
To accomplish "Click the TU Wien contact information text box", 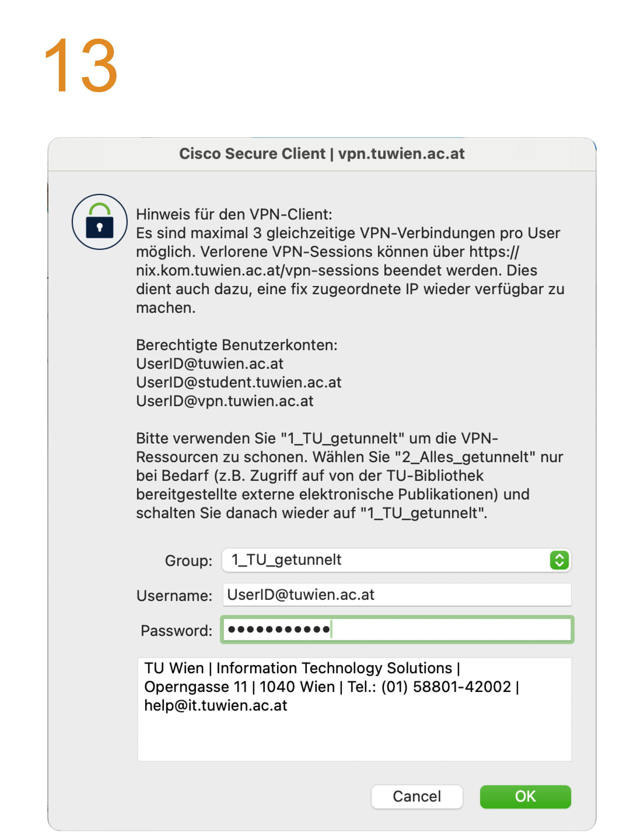I will [354, 709].
